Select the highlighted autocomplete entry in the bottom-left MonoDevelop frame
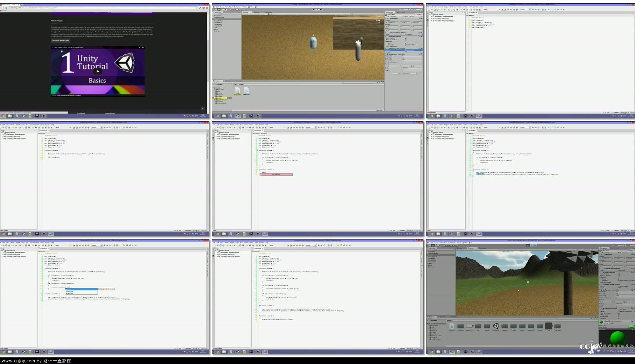This screenshot has width=635, height=364. [x=81, y=289]
